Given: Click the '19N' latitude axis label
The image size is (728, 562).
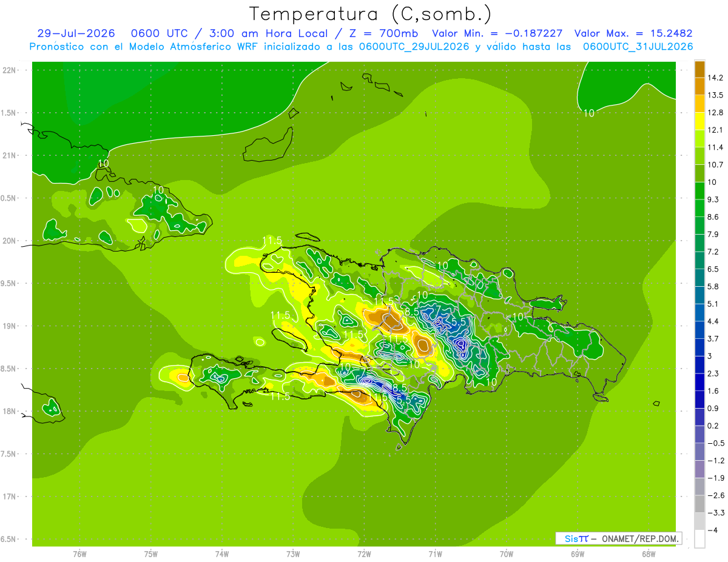Looking at the screenshot, I should [x=10, y=326].
